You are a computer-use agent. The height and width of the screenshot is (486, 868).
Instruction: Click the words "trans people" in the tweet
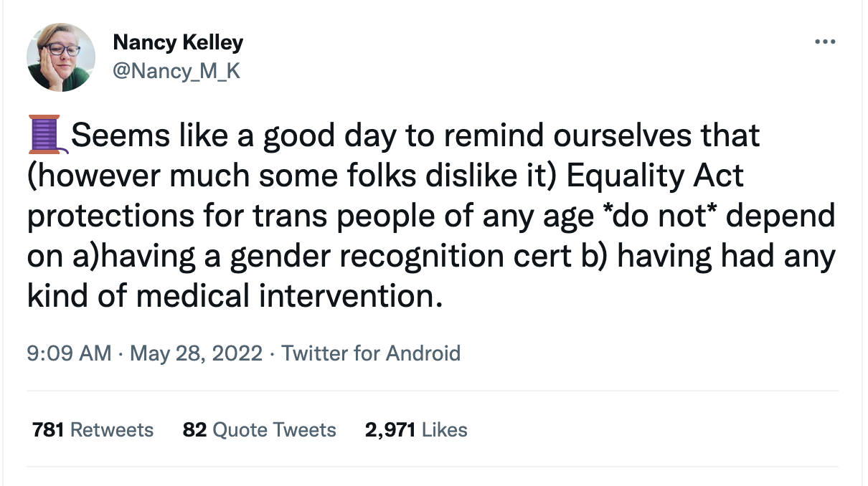(379, 216)
